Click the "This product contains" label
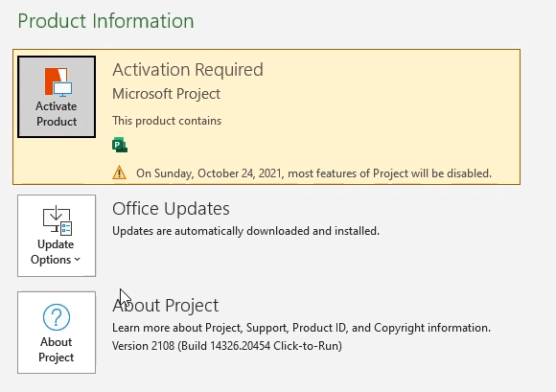556x392 pixels. (x=167, y=121)
